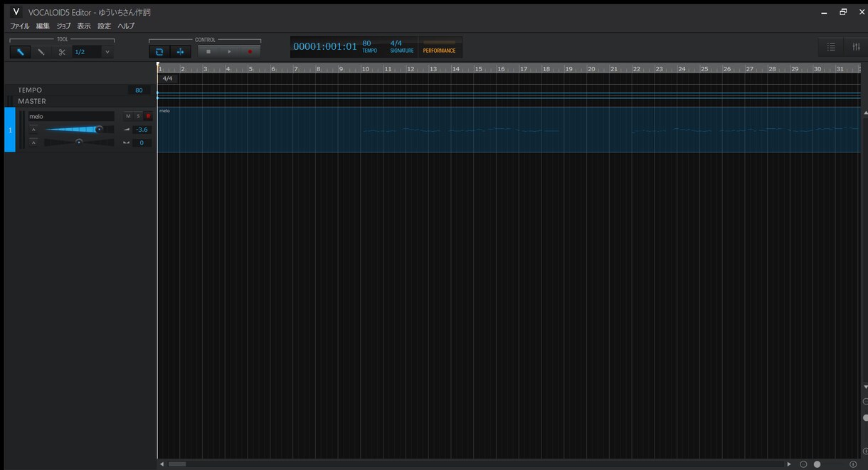Solo the melo track
The width and height of the screenshot is (868, 470).
pyautogui.click(x=138, y=116)
